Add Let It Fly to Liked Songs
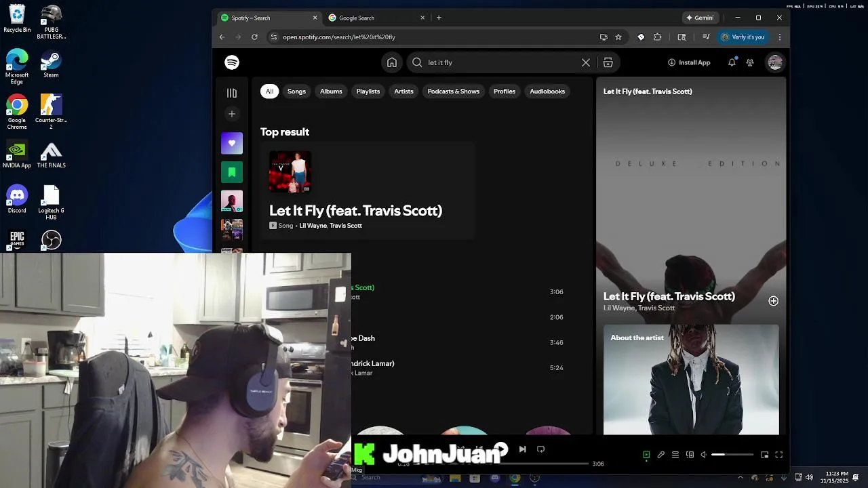 coord(773,301)
